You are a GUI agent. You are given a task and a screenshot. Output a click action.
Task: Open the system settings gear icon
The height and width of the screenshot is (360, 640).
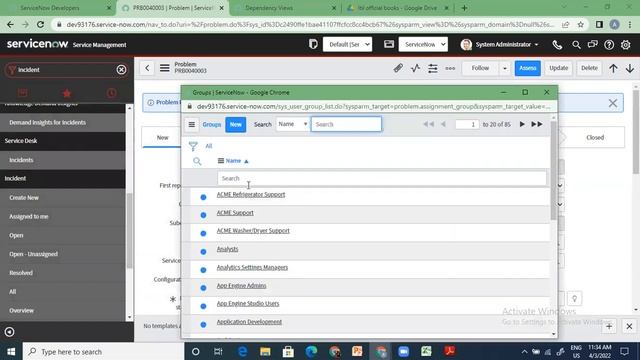[626, 44]
